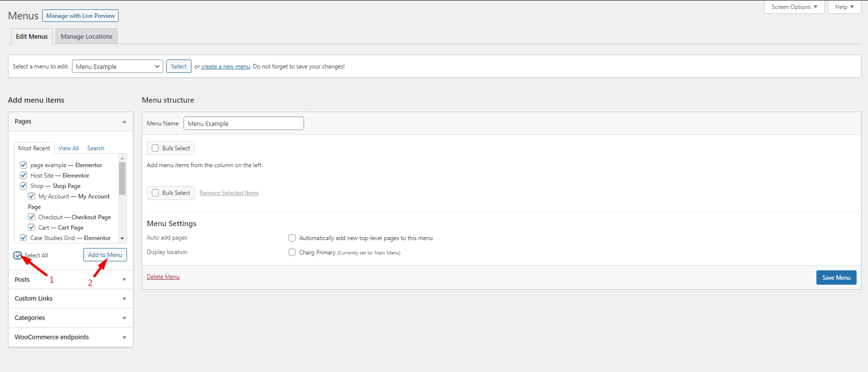Expand the Categories section arrow
This screenshot has width=868, height=372.
pos(124,318)
